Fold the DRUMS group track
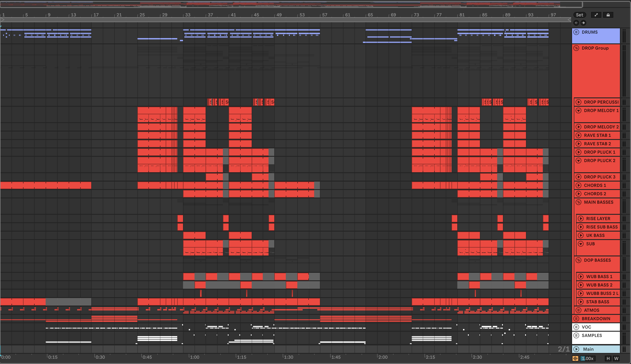Image resolution: width=631 pixels, height=364 pixels. (x=576, y=32)
